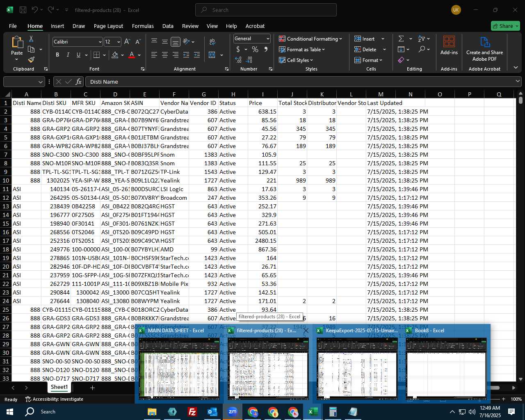The width and height of the screenshot is (525, 420).
Task: Click Orientation text angle icon
Action: (186, 42)
